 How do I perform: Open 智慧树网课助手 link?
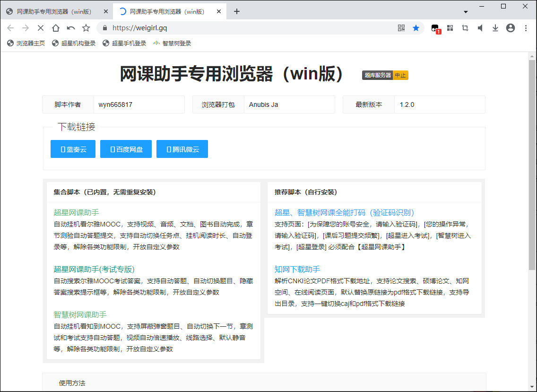coord(80,314)
